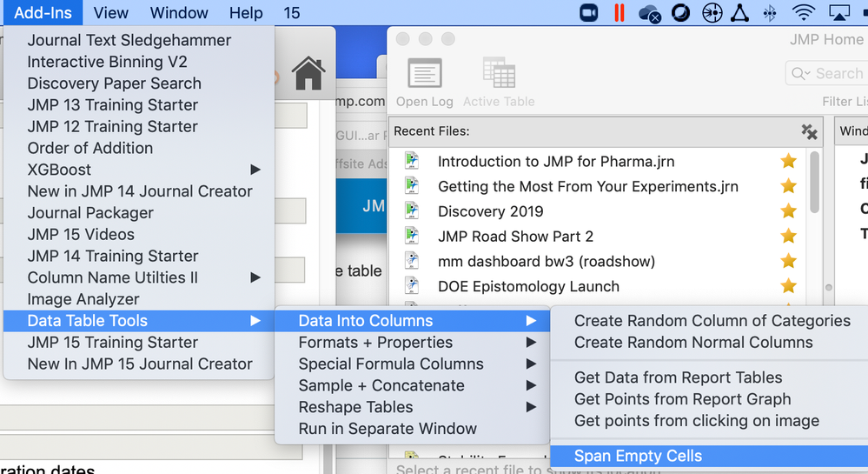Screen dimensions: 868x474
Task: Choose Create Random Normal Columns
Action: (709, 343)
